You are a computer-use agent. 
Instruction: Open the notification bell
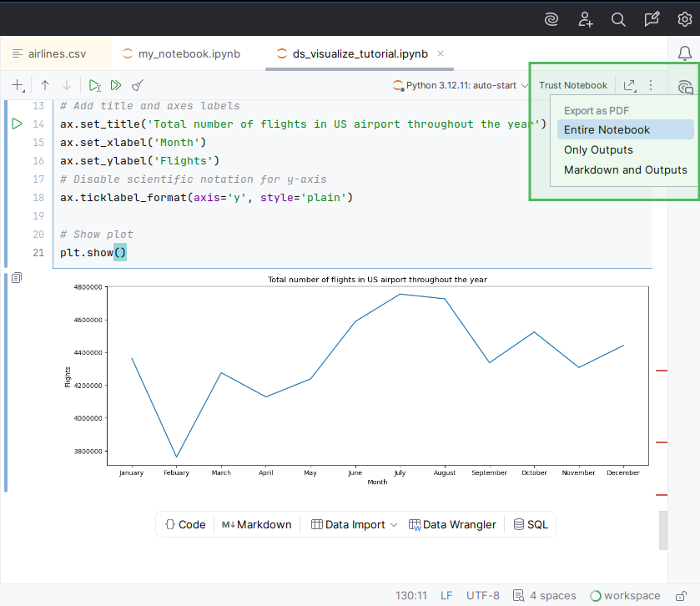(x=685, y=53)
